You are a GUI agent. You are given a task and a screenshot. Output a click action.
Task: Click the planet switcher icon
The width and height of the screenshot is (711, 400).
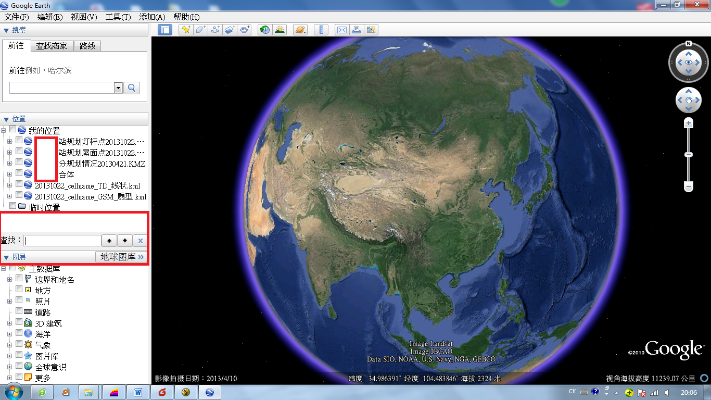click(x=300, y=30)
